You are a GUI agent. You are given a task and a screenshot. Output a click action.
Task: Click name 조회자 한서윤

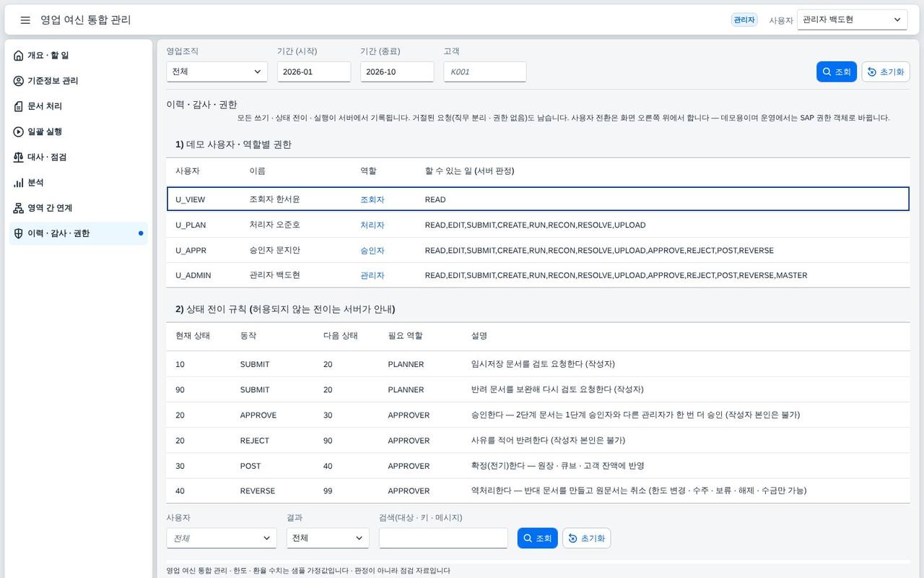(274, 199)
